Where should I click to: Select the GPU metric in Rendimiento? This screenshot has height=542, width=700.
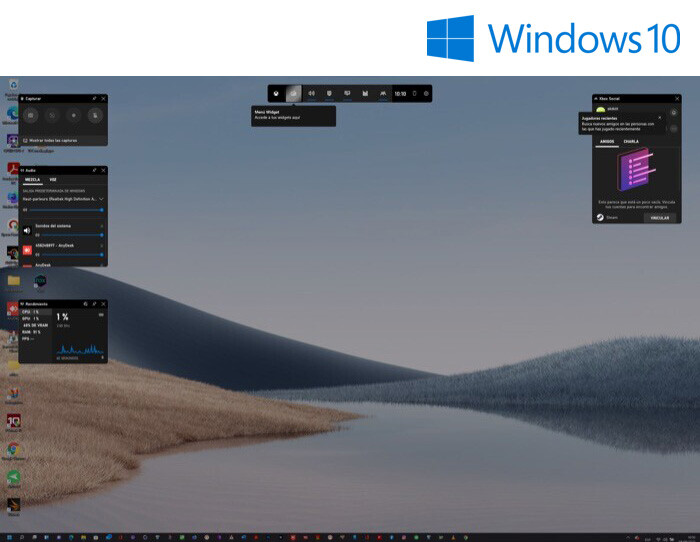[x=36, y=318]
